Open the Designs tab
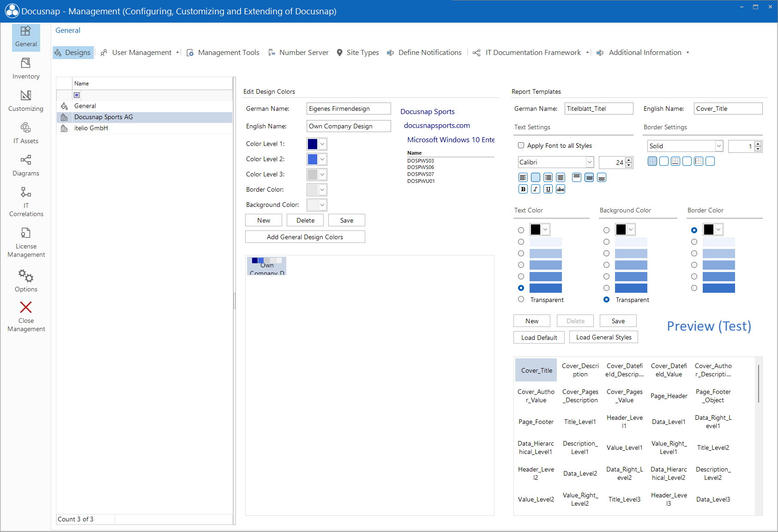 (x=73, y=53)
